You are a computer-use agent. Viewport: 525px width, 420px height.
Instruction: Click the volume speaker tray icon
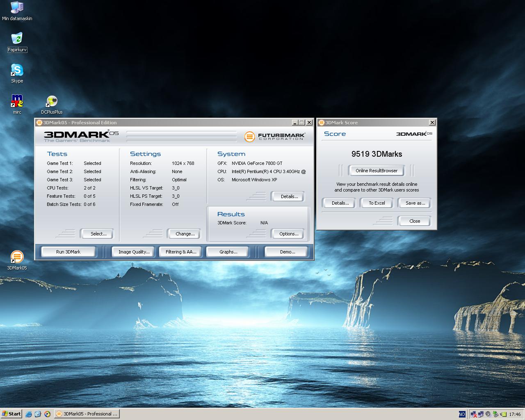(488, 414)
